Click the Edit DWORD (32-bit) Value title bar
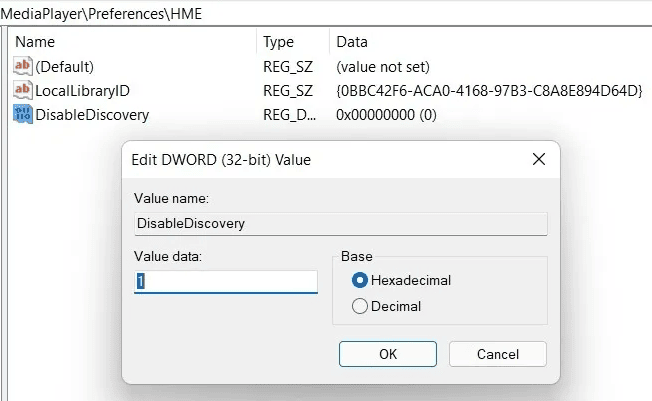Screen dimensions: 652x401 [300, 160]
